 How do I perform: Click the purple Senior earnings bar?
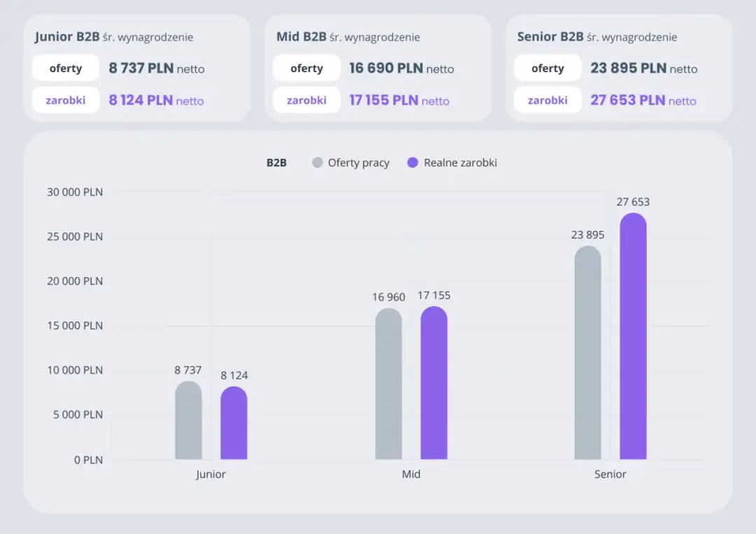coord(633,336)
